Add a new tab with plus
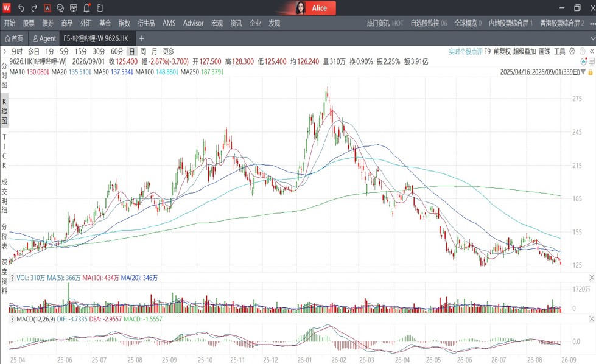 point(142,38)
